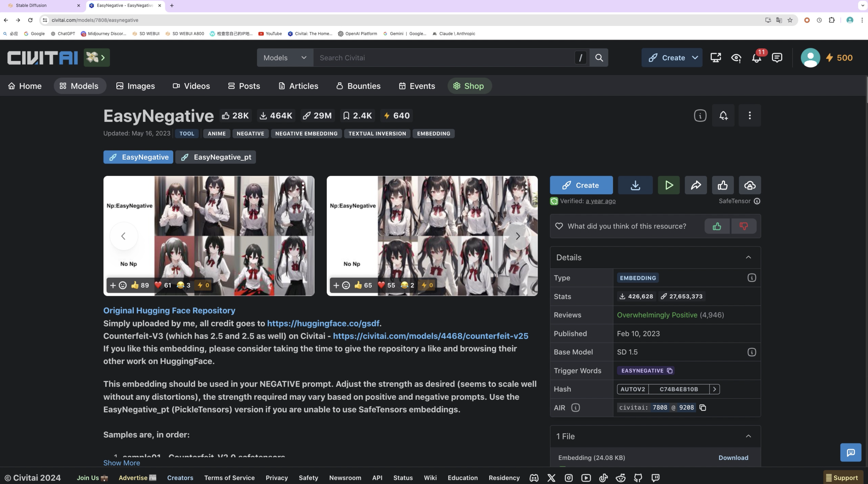Open three-dot menu on second gallery image
868x484 pixels.
(x=526, y=188)
